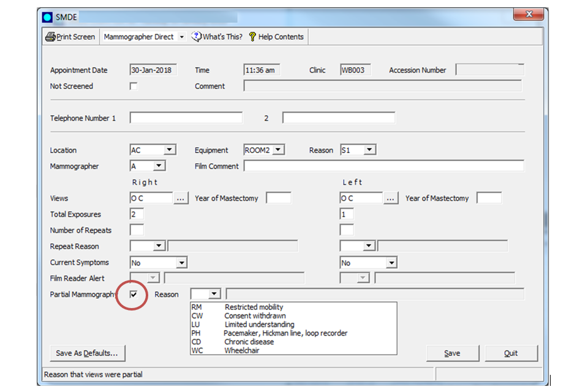Open Help Contents question mark icon
This screenshot has width=588, height=392.
pos(252,37)
